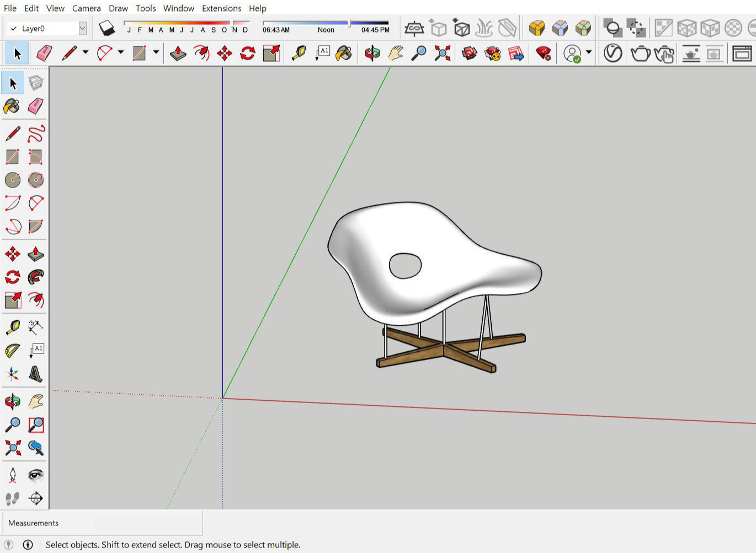Click the green Bevel cube icon

(x=583, y=28)
